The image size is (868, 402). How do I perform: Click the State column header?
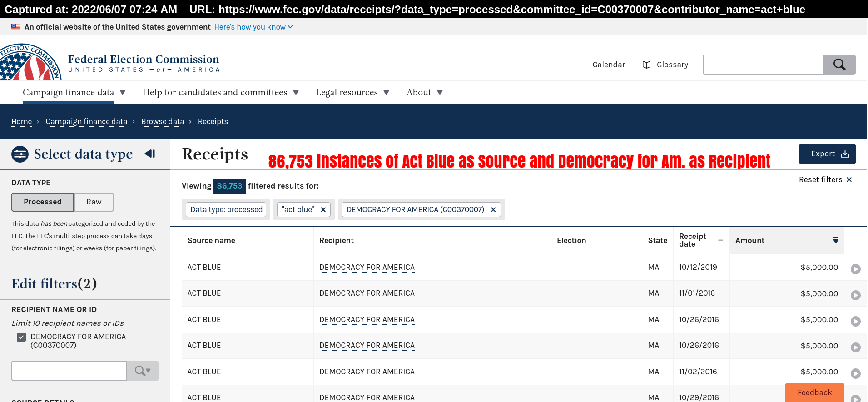click(658, 240)
